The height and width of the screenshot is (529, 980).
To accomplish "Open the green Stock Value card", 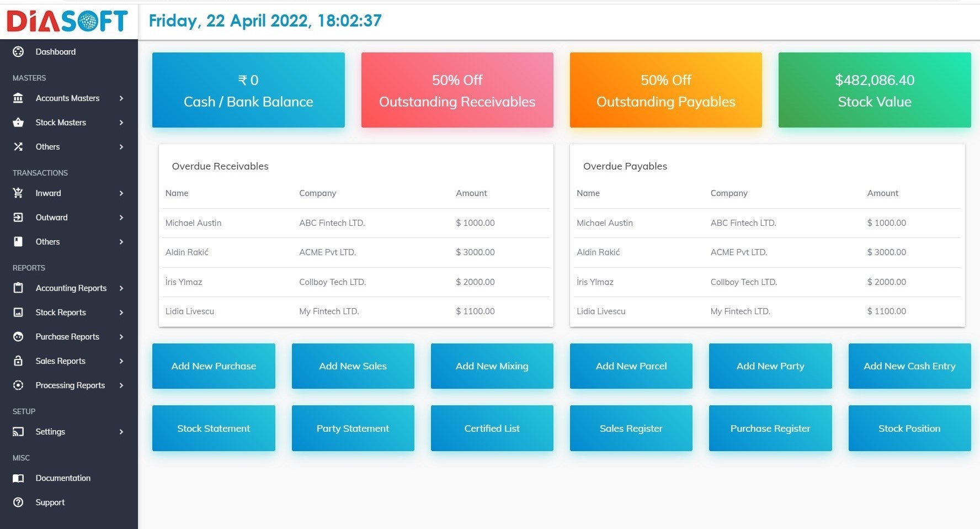I will click(x=875, y=90).
